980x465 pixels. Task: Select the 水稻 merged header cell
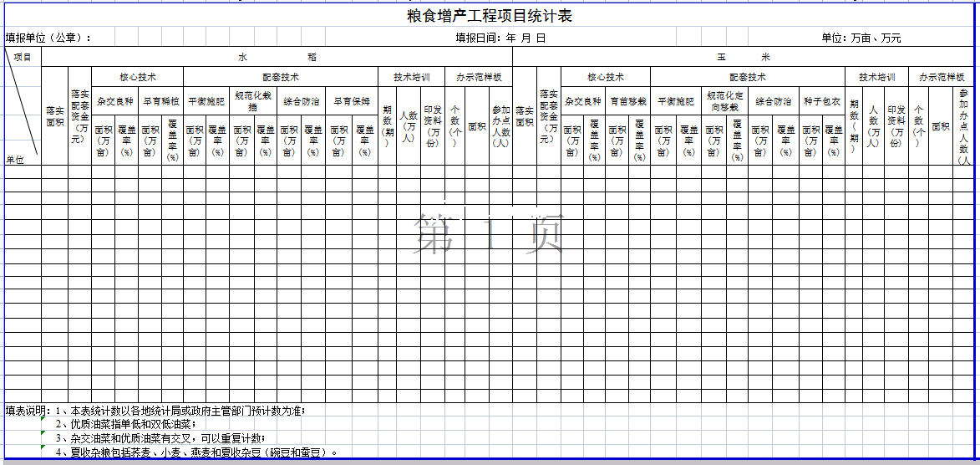(277, 57)
